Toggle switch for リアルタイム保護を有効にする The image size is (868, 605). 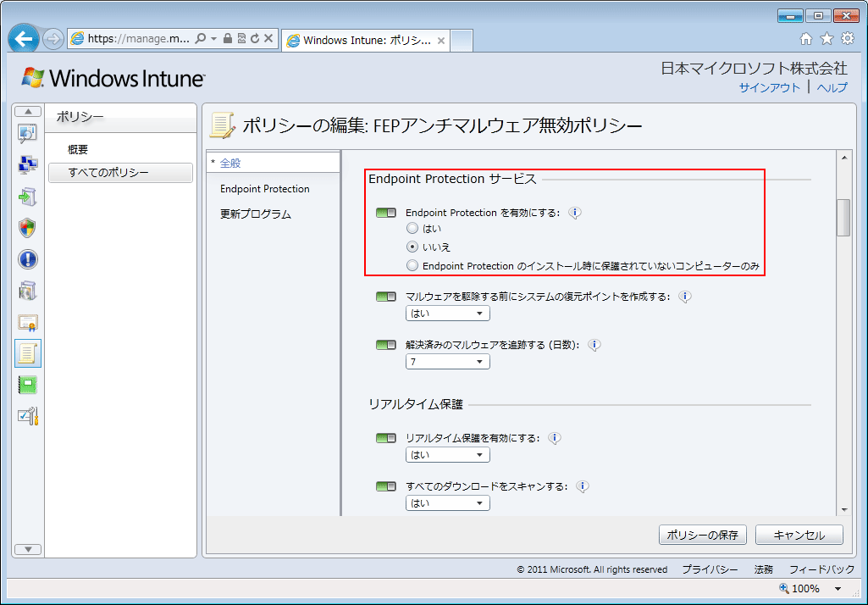tap(386, 438)
